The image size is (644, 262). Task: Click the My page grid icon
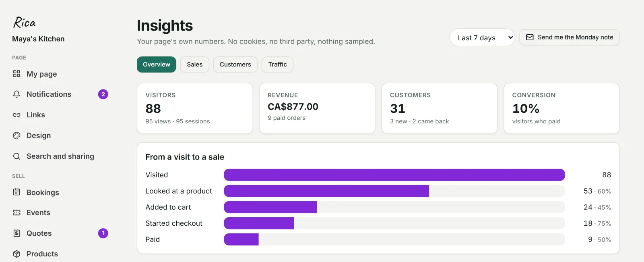pos(17,74)
